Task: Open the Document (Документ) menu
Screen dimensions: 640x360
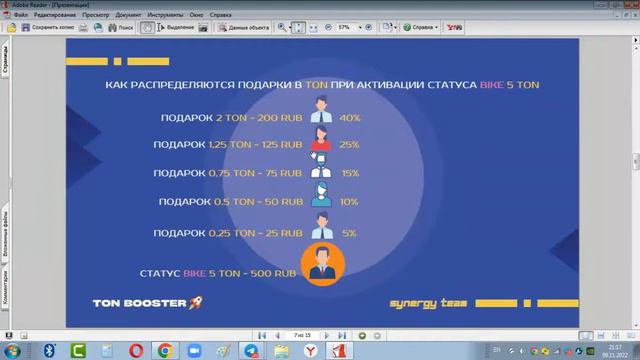Action: [x=128, y=15]
